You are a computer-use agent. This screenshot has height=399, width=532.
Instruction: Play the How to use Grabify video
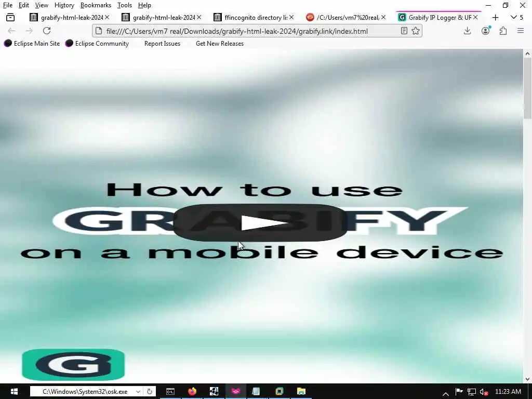point(260,222)
